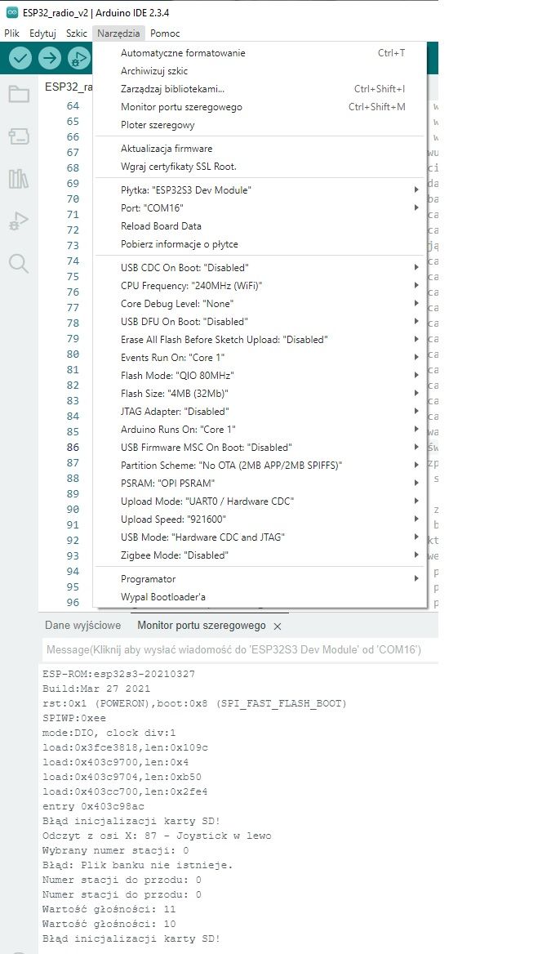Viewport: 560px width, 954px height.
Task: Expand USB DFU On Boot submenu
Action: (x=260, y=321)
